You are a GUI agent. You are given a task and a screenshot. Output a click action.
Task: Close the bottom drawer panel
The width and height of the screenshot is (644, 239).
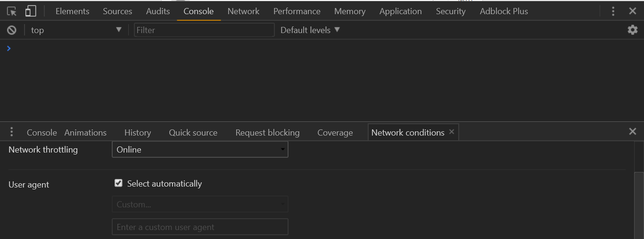pyautogui.click(x=633, y=131)
